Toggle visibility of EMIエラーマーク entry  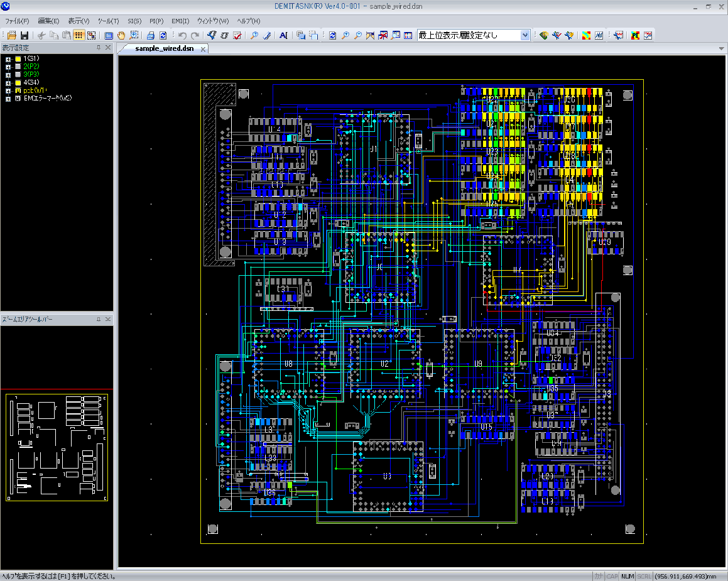[x=18, y=99]
